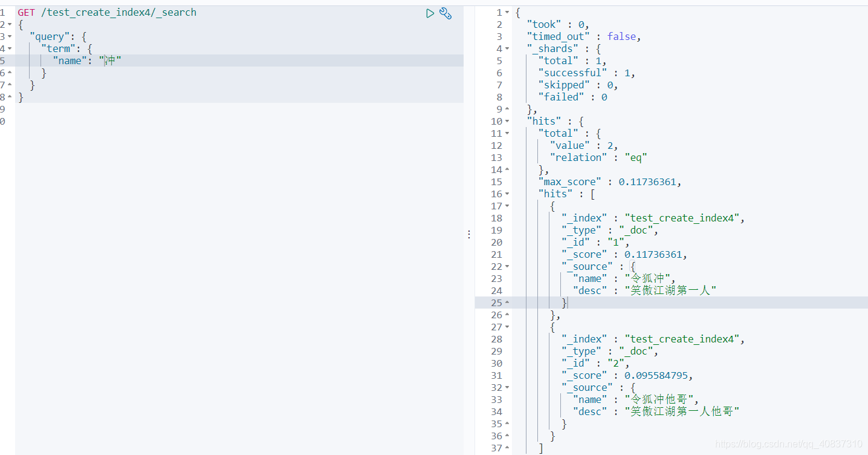Collapse response root object at line 1
The image size is (868, 455).
tap(507, 12)
